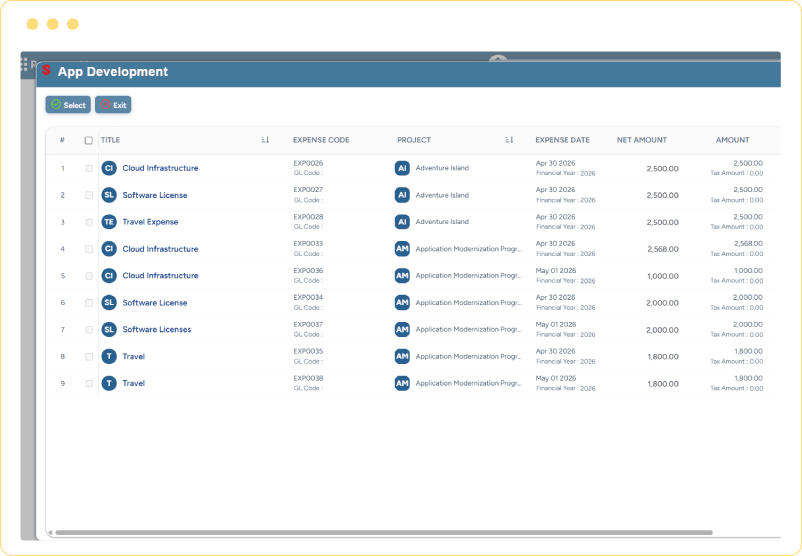802x556 pixels.
Task: Click Application Modernization project for EXP0033
Action: tap(469, 249)
